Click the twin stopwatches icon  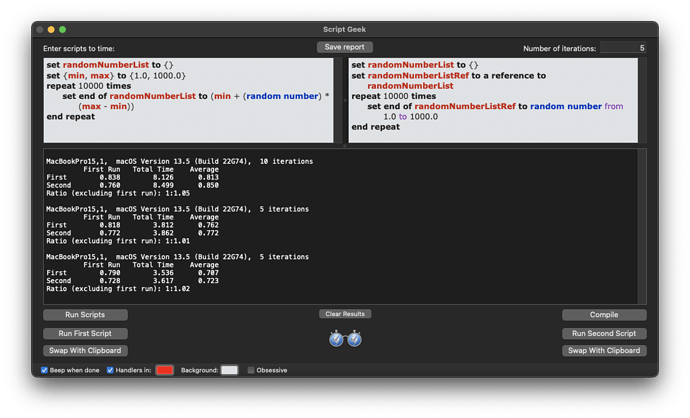pyautogui.click(x=345, y=339)
